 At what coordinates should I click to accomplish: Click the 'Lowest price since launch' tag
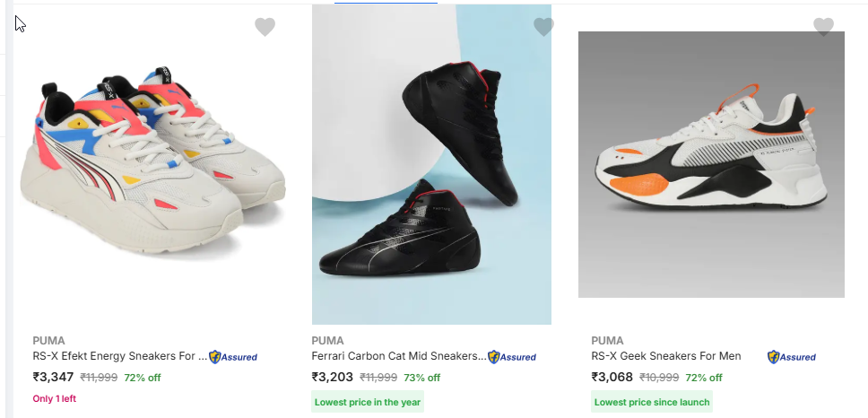click(652, 402)
